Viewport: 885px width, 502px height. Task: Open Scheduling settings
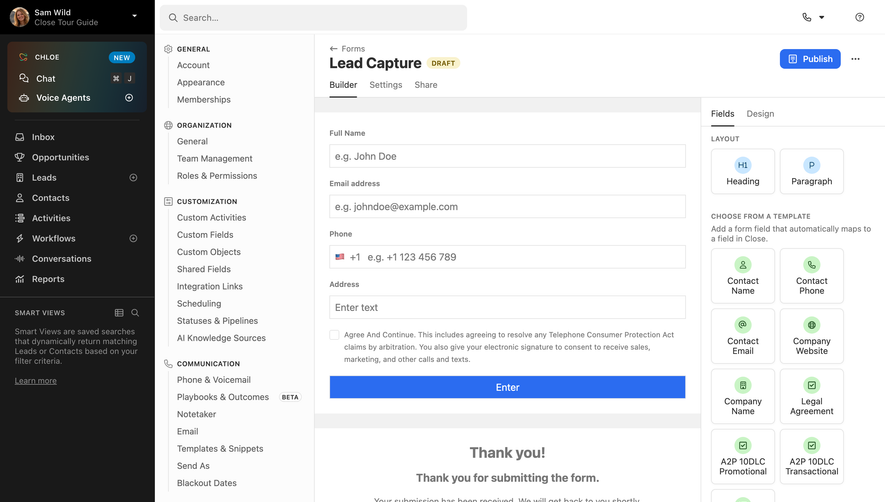coord(199,303)
